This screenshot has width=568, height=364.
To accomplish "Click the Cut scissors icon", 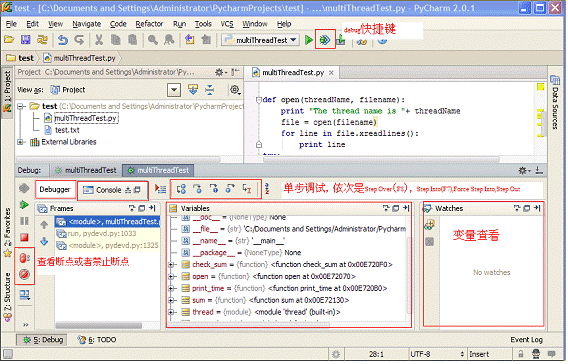I will tap(99, 39).
